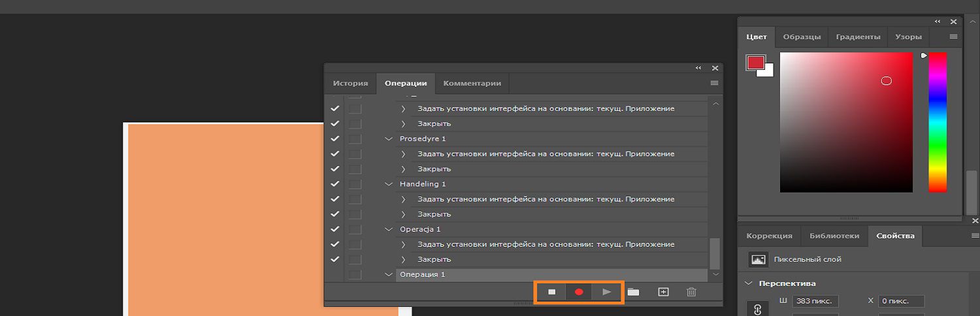Switch to the Коррекция tab

[x=770, y=236]
